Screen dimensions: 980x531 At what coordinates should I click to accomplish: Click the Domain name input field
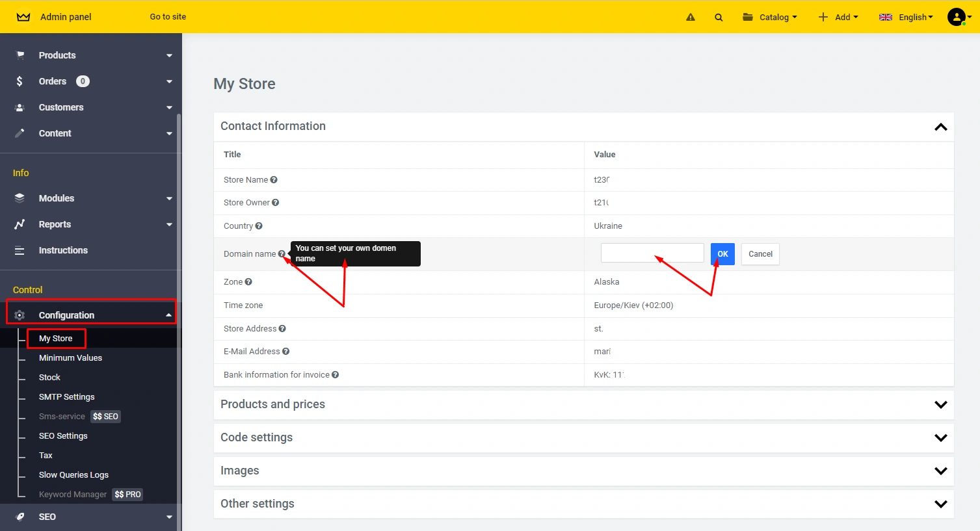tap(652, 253)
